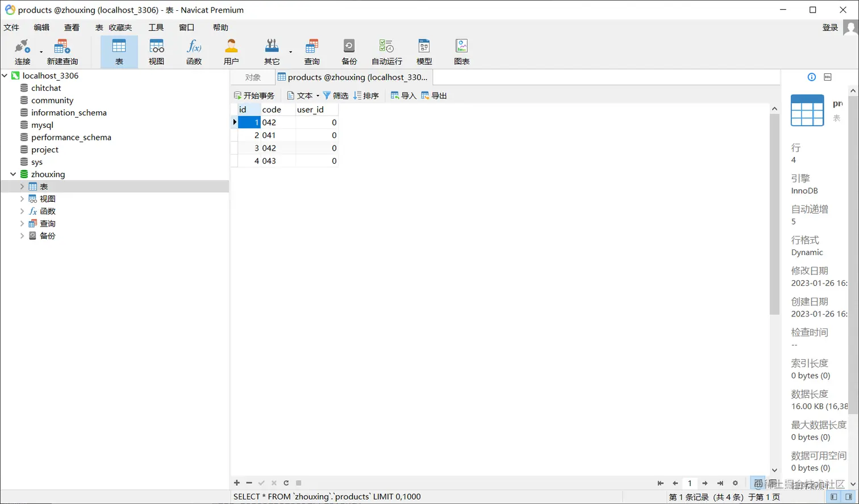Click the 登录 login link
Image resolution: width=859 pixels, height=504 pixels.
(x=830, y=27)
